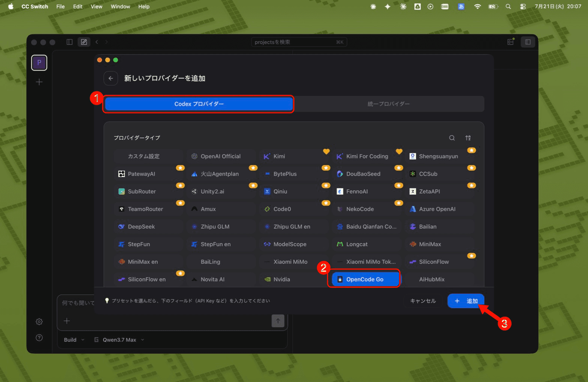588x382 pixels.
Task: Choose the カスタム設定 provider type
Action: point(149,156)
